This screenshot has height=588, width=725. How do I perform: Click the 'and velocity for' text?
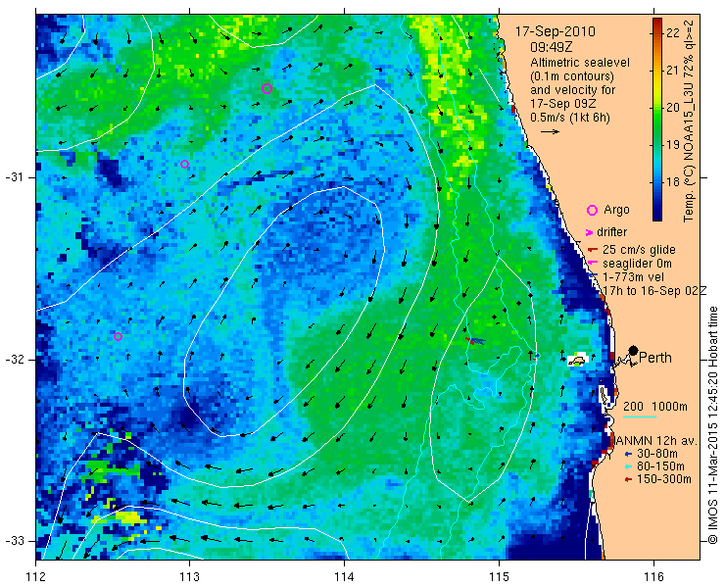[x=573, y=90]
